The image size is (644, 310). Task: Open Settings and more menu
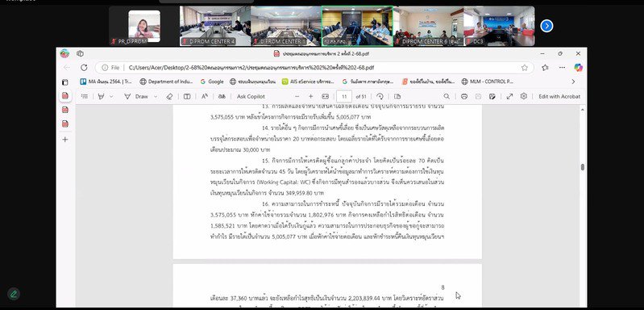click(x=562, y=68)
